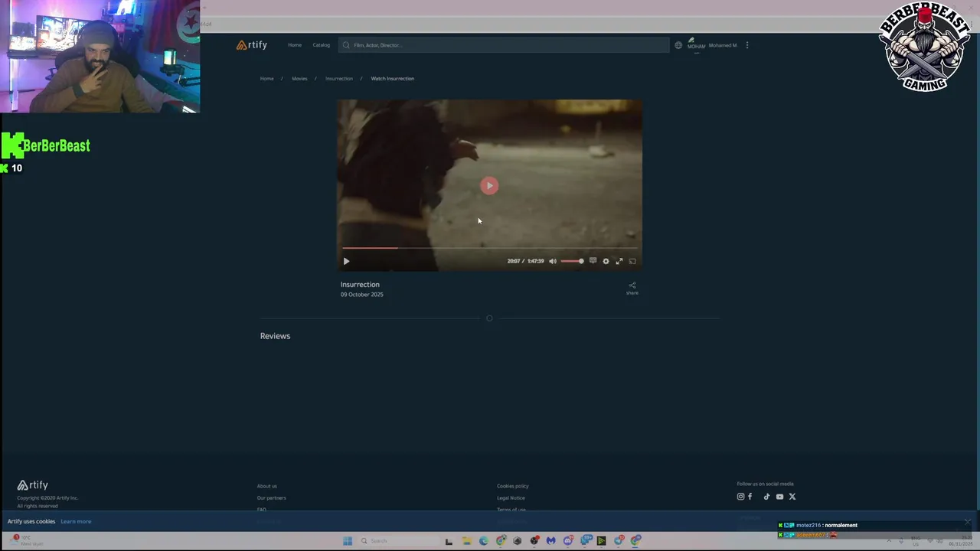
Task: Open the three-dot header menu
Action: click(x=747, y=45)
